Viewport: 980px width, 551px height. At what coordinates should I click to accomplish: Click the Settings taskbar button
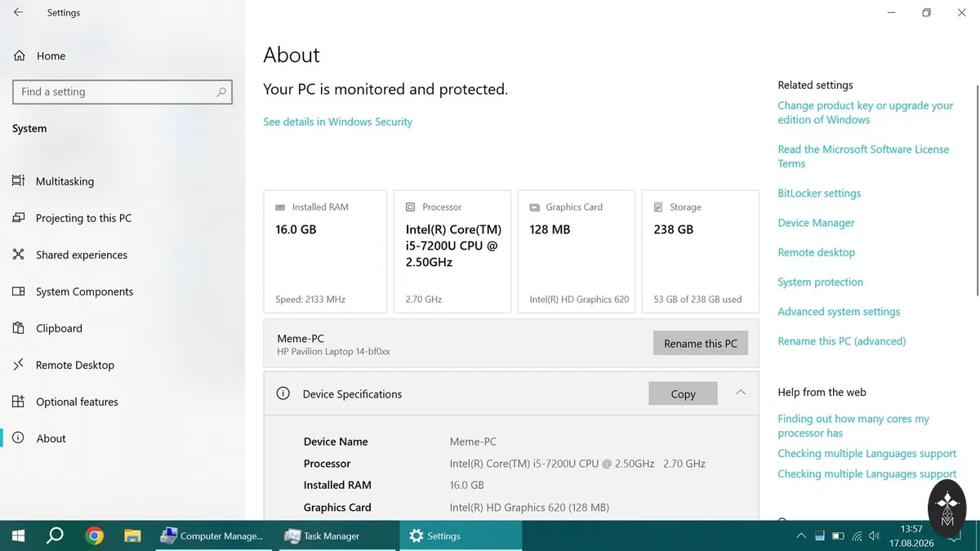[x=461, y=536]
